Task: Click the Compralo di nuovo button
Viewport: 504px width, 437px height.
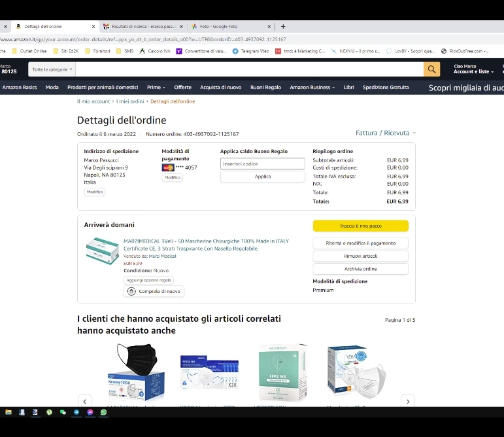Action: [x=154, y=291]
